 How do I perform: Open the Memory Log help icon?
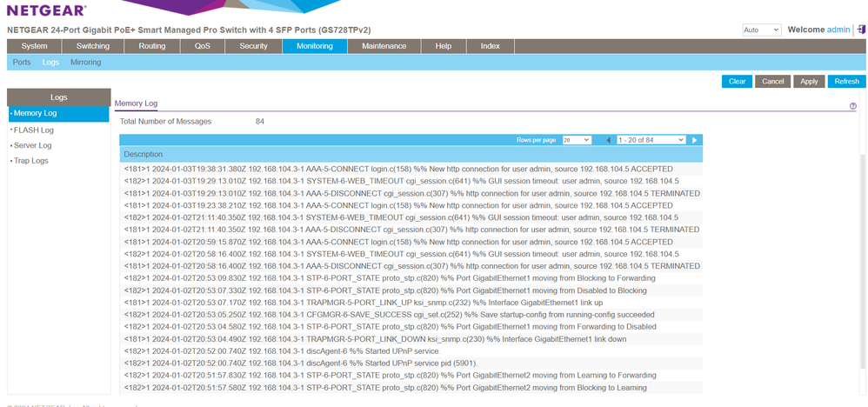coord(852,105)
